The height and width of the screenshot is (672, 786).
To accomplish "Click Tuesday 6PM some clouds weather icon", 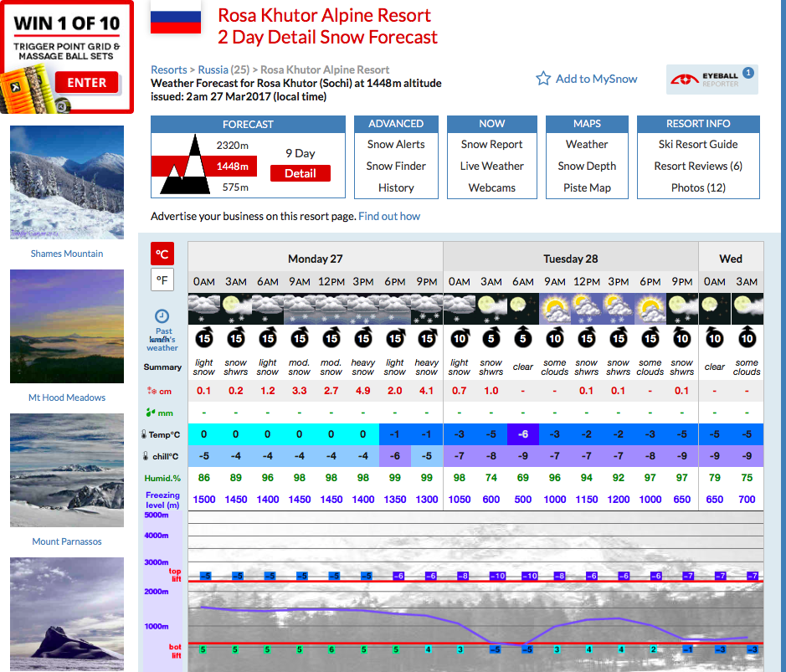I will (x=650, y=309).
